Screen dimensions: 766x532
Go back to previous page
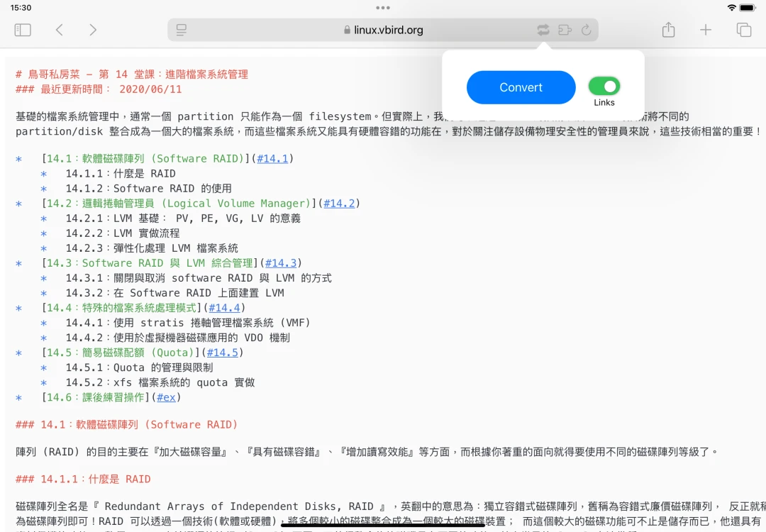point(60,30)
